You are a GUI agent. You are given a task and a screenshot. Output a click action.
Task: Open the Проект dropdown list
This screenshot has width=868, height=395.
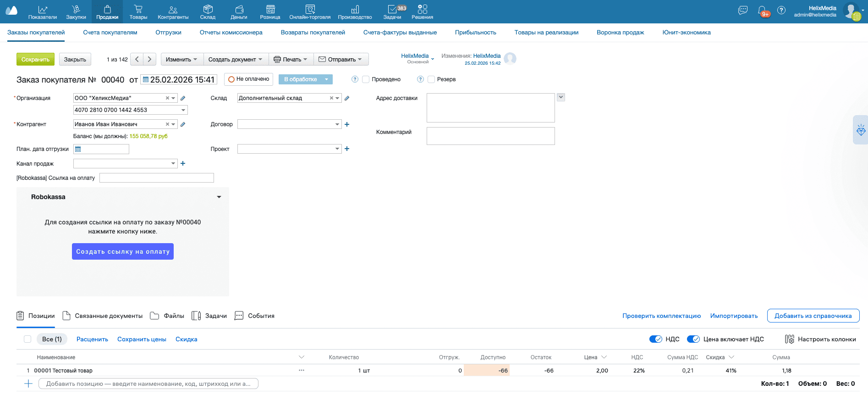[x=337, y=149]
